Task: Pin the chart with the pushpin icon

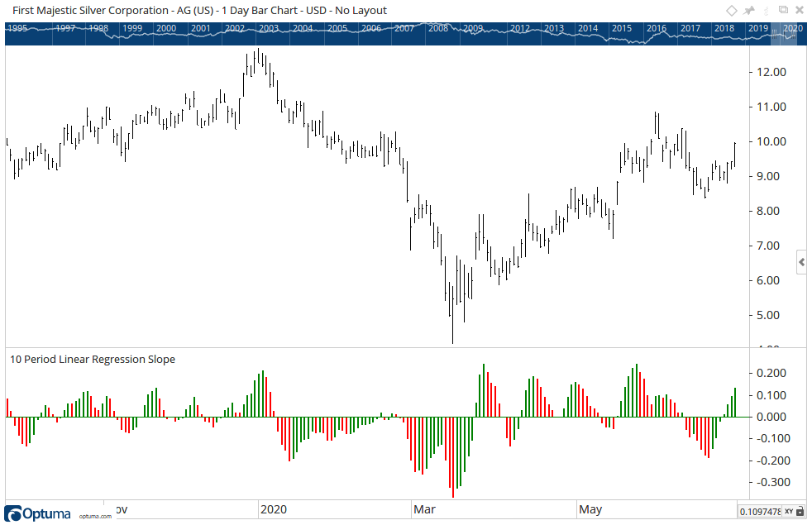Action: coord(749,11)
